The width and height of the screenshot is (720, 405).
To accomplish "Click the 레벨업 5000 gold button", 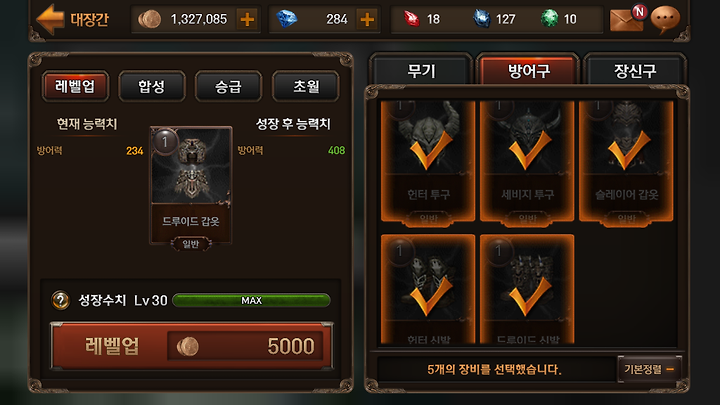I will pyautogui.click(x=191, y=346).
